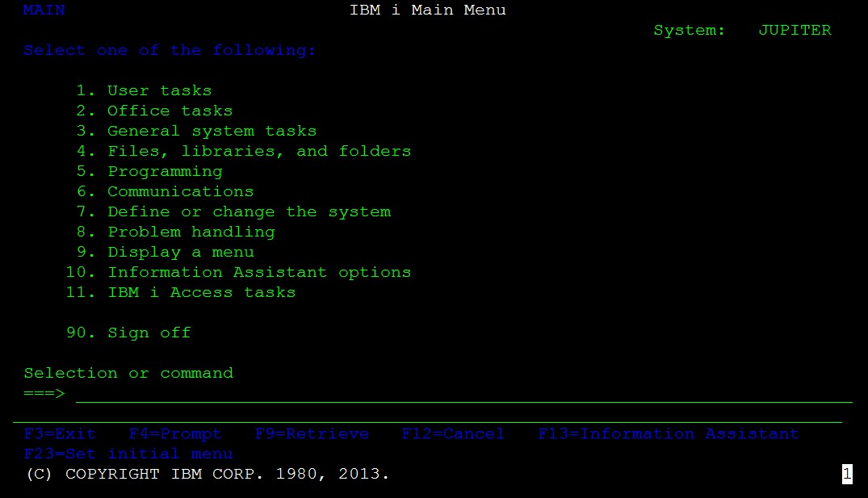The width and height of the screenshot is (868, 498).
Task: Open the Communications menu entry
Action: [x=180, y=191]
